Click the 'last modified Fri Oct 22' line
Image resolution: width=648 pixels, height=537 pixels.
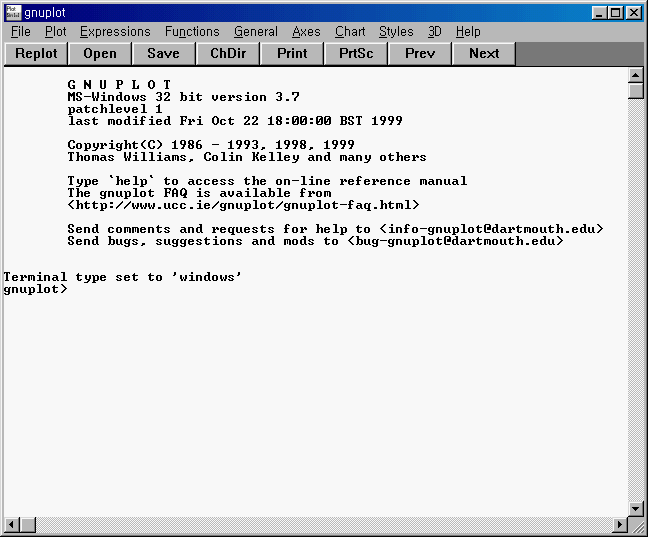point(235,121)
